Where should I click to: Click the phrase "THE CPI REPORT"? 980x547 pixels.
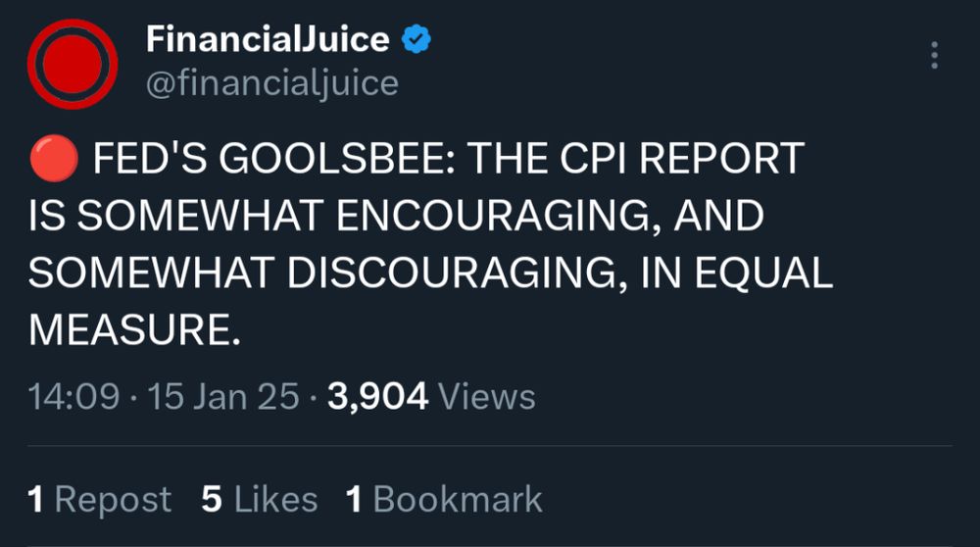(x=635, y=160)
